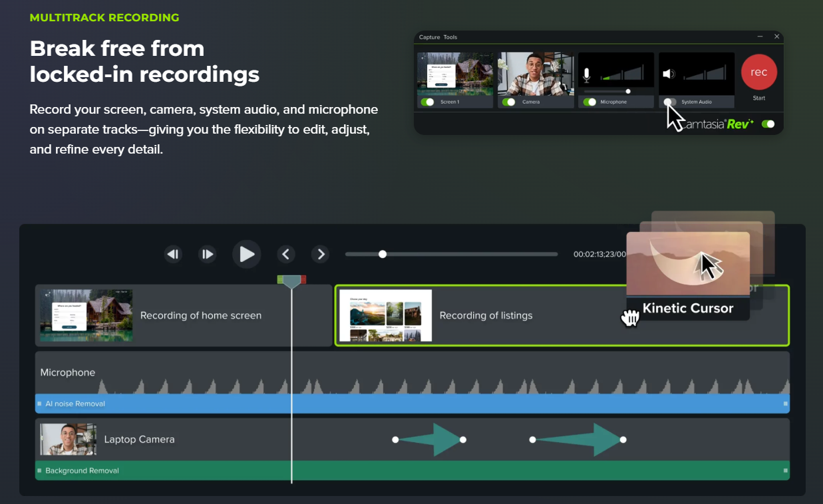Select the Recording of home screen clip
The width and height of the screenshot is (823, 504).
[184, 316]
